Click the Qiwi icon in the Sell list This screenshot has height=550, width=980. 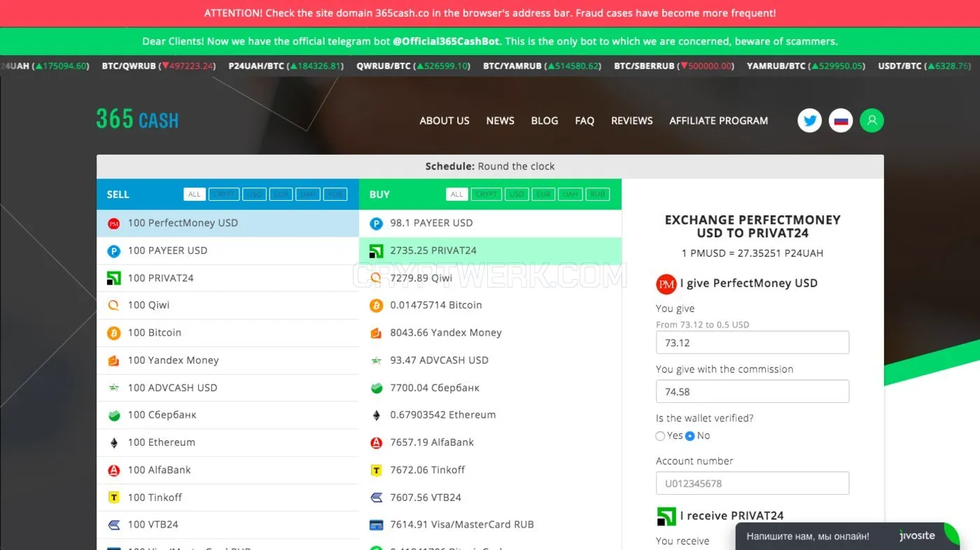(113, 305)
